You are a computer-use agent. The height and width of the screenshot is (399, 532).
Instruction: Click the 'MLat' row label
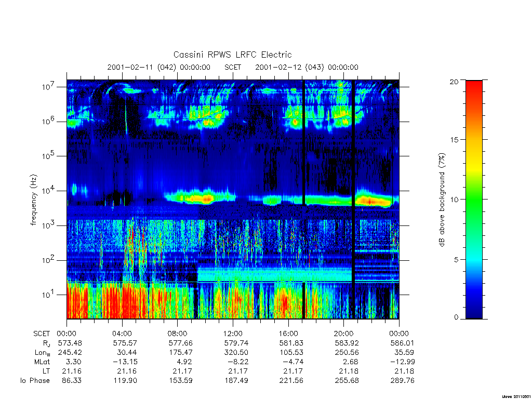pyautogui.click(x=42, y=362)
